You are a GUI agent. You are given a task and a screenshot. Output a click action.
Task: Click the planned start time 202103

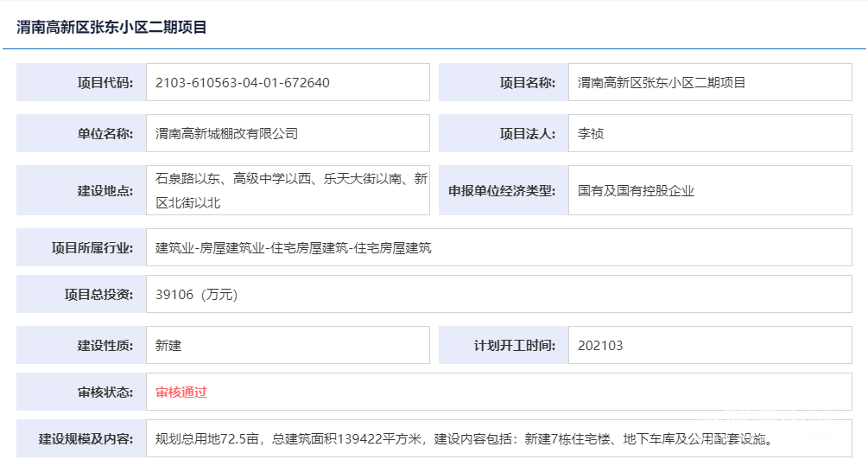click(600, 346)
